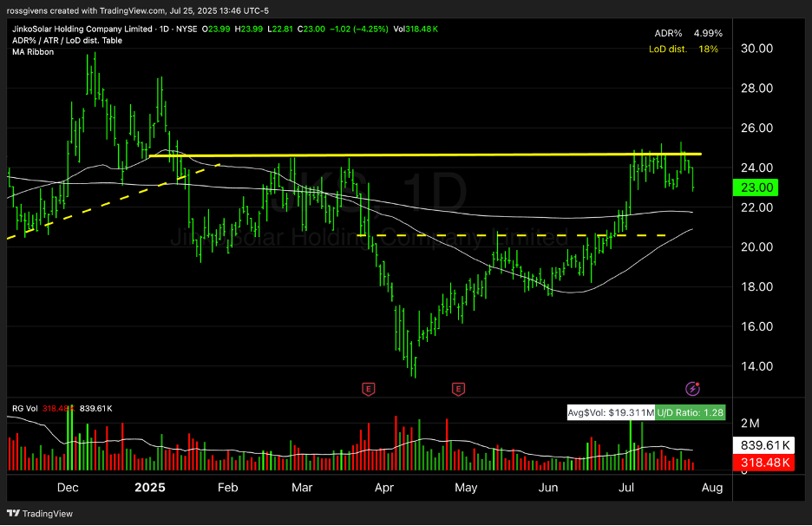Select the left earnings E marker
The image size is (812, 526).
[369, 388]
